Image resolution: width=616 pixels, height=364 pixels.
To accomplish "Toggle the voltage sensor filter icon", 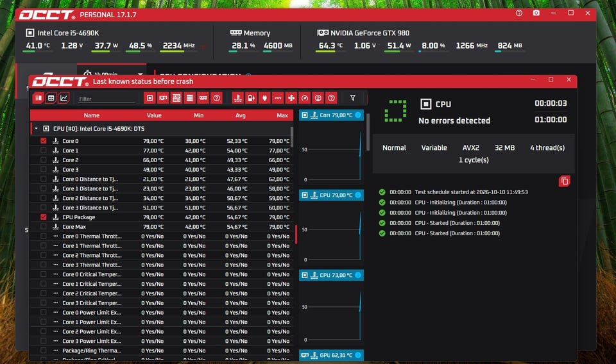I will point(278,98).
